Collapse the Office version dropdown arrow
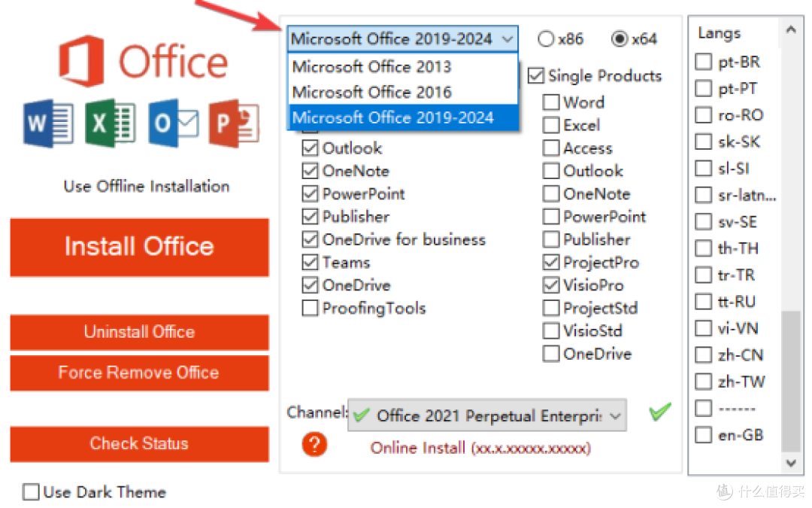The image size is (812, 508). [x=507, y=39]
